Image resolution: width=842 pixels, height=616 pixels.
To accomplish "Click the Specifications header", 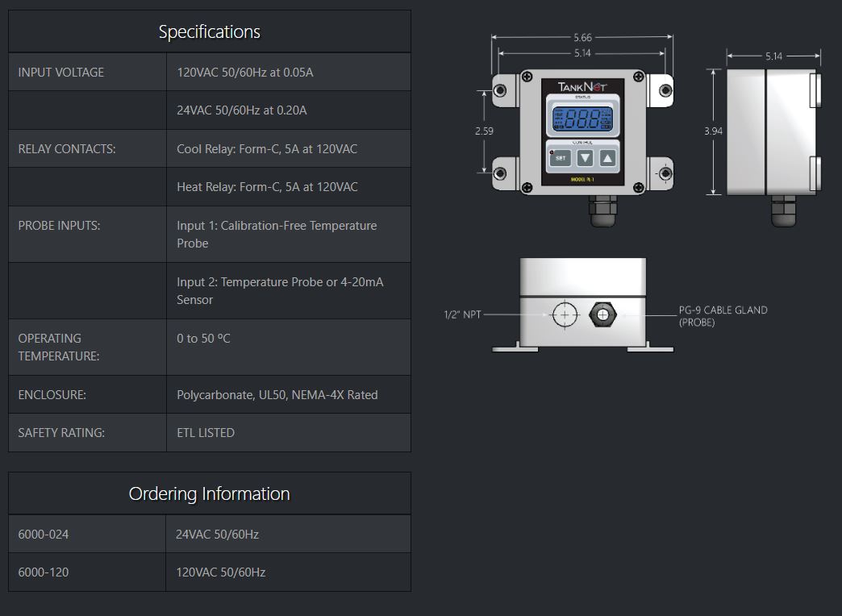I will coord(209,31).
